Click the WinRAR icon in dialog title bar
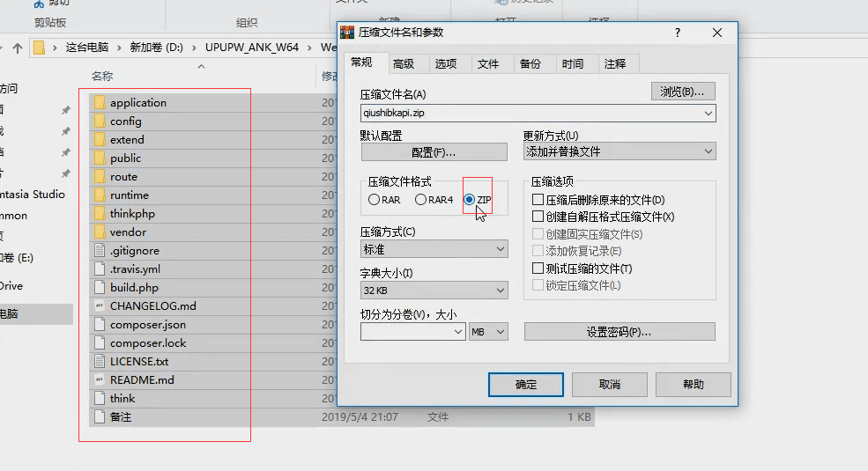Image resolution: width=868 pixels, height=471 pixels. 347,33
